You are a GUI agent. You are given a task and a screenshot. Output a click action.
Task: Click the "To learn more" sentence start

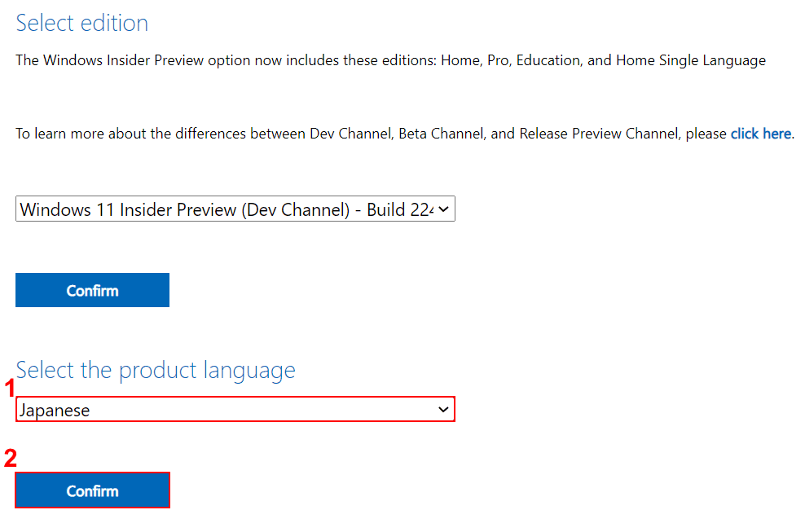click(61, 134)
